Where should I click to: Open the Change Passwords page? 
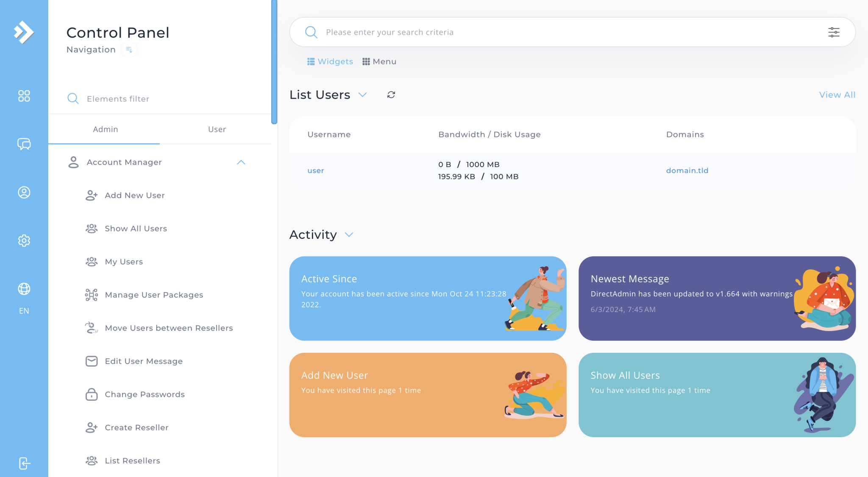(145, 394)
